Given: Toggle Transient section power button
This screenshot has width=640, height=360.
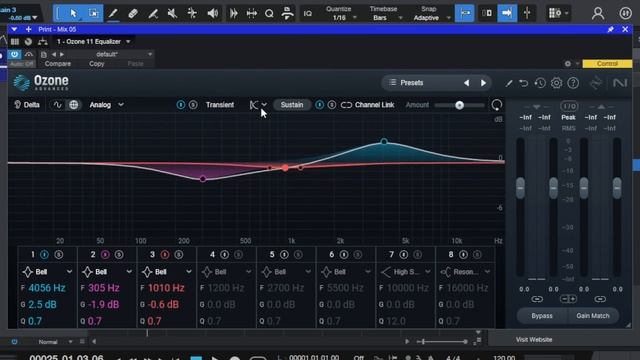Looking at the screenshot, I should pyautogui.click(x=180, y=105).
